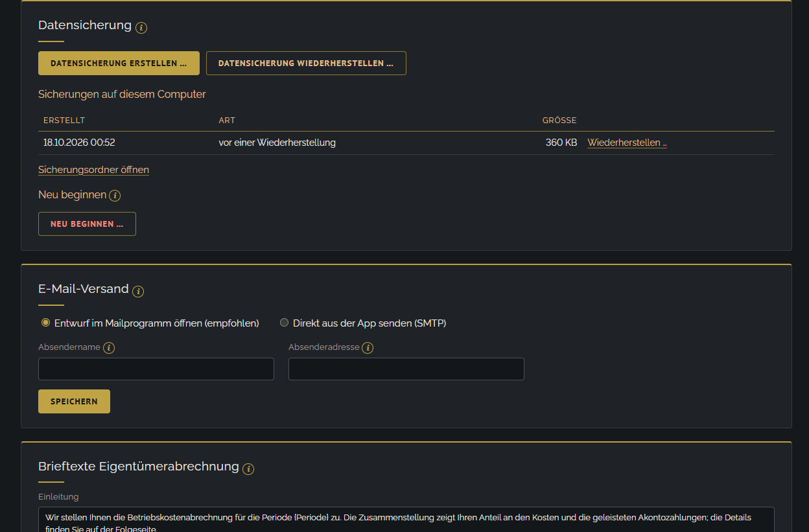This screenshot has height=532, width=809.
Task: Select Direkt aus der App senden (SMTP)
Action: (284, 323)
